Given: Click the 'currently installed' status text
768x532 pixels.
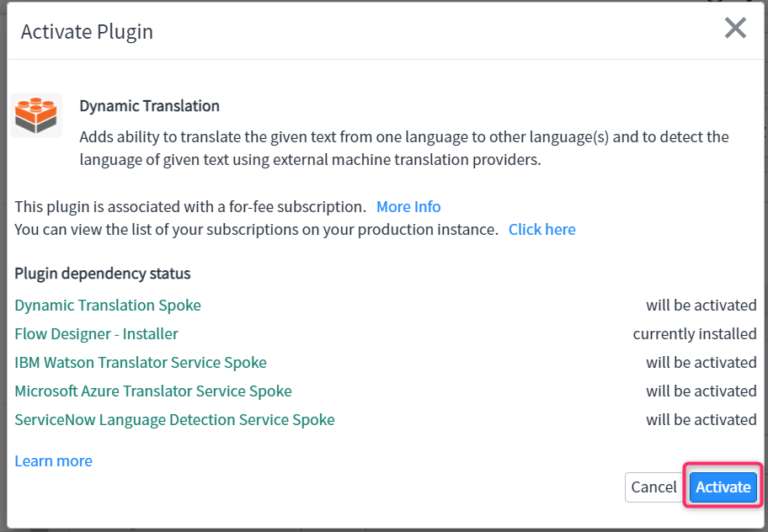Looking at the screenshot, I should [695, 334].
